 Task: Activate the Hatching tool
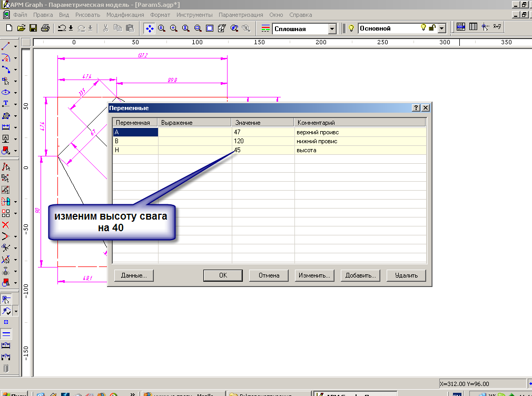pyautogui.click(x=6, y=115)
